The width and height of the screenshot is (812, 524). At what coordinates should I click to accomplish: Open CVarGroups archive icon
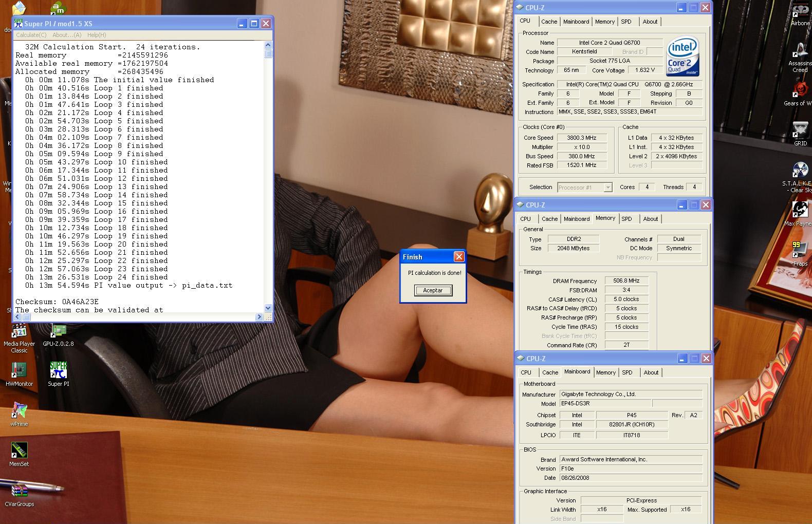pyautogui.click(x=19, y=495)
